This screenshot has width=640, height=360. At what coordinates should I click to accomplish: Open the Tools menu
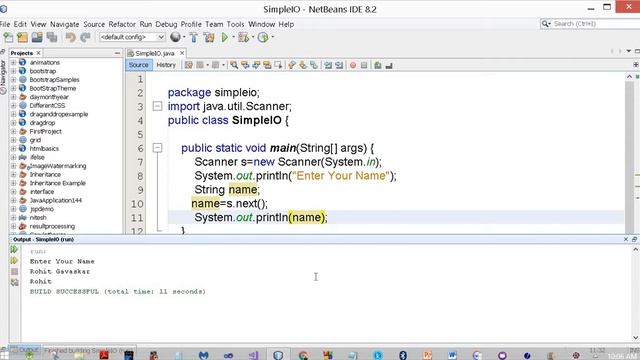coord(235,24)
